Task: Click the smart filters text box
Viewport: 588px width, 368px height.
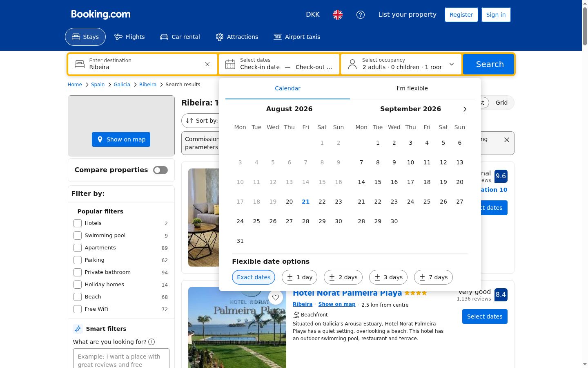Action: click(121, 359)
